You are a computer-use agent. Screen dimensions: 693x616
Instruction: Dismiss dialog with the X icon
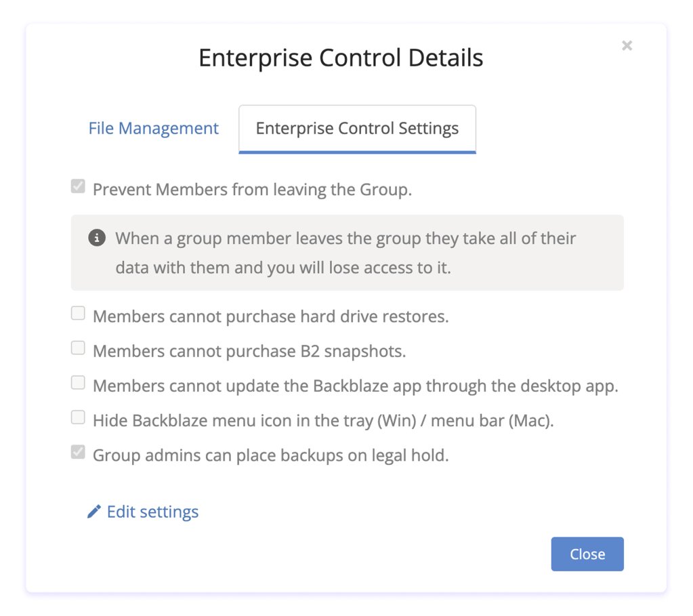click(627, 45)
